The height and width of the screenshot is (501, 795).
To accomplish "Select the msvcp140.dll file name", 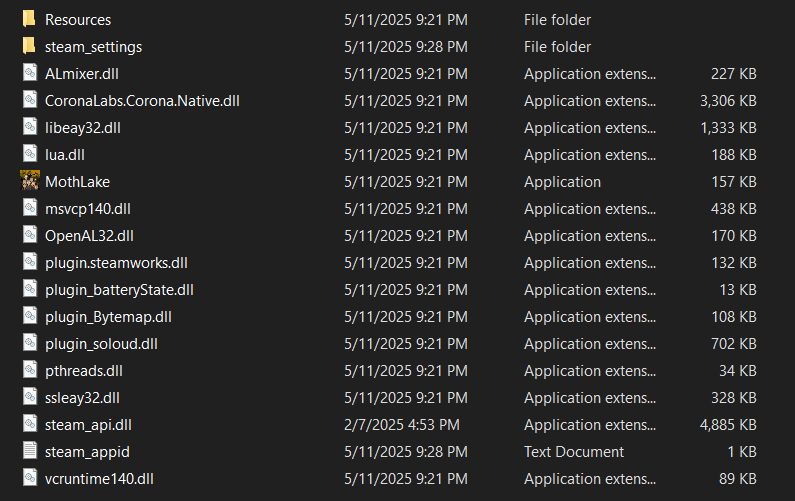I will pos(88,209).
